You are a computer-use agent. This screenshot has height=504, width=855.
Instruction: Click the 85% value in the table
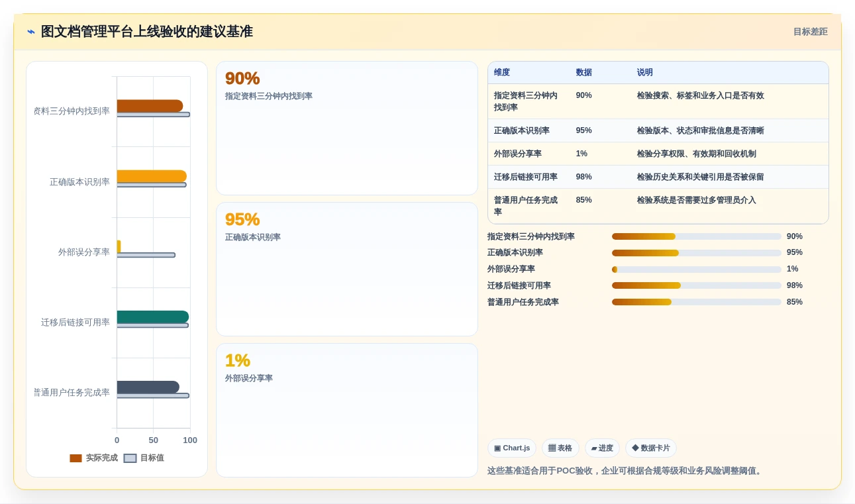pos(584,200)
